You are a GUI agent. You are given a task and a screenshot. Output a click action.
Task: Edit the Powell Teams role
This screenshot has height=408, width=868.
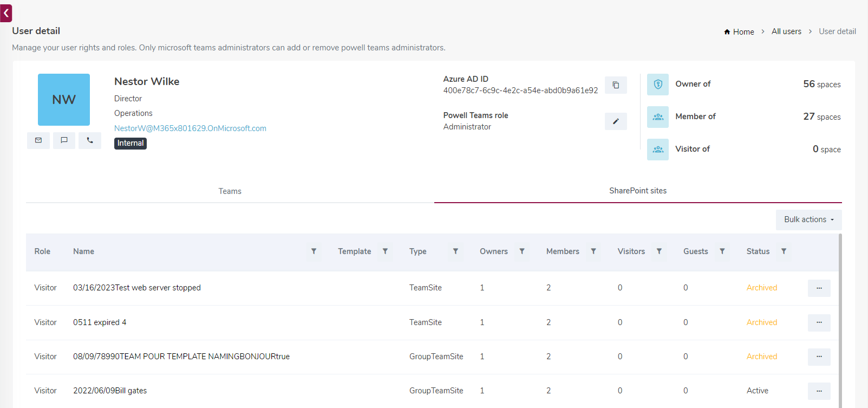pos(616,121)
